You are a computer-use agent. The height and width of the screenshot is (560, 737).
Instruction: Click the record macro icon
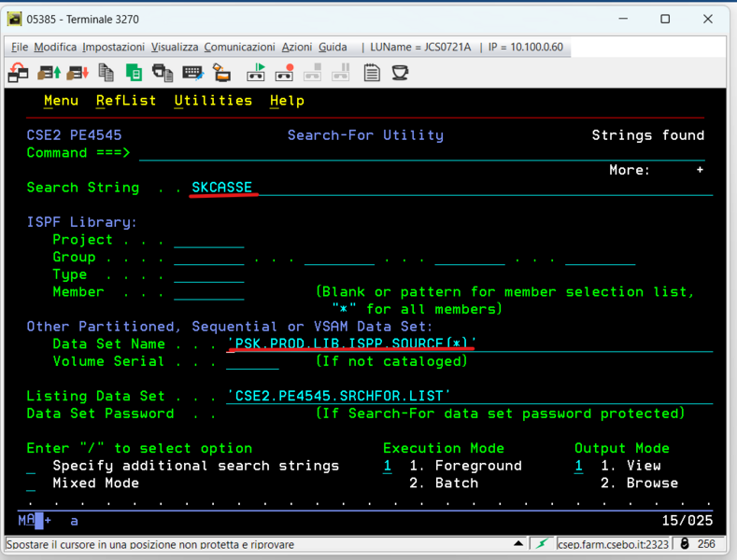pyautogui.click(x=284, y=73)
